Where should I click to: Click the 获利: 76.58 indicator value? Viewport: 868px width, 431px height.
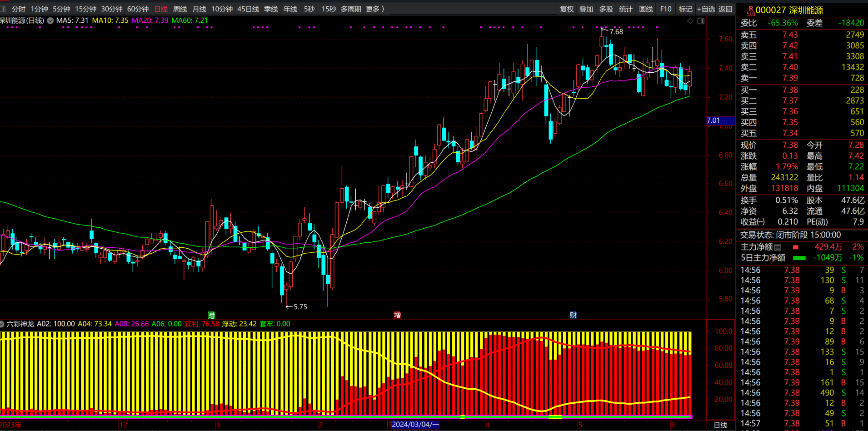pyautogui.click(x=202, y=324)
